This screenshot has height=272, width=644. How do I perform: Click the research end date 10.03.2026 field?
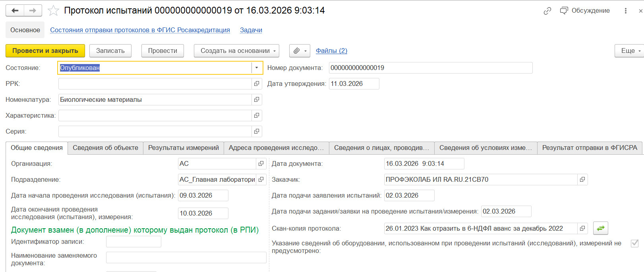click(203, 214)
